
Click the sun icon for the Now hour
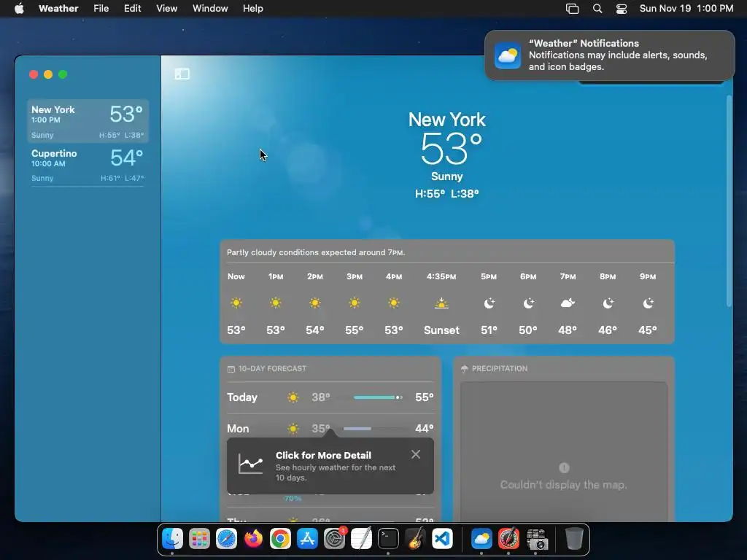pos(236,303)
